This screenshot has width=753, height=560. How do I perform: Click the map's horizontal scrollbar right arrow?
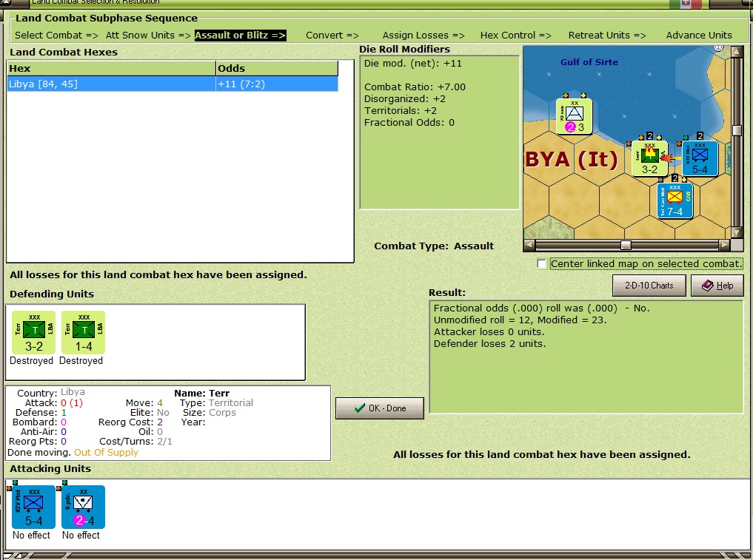point(724,245)
